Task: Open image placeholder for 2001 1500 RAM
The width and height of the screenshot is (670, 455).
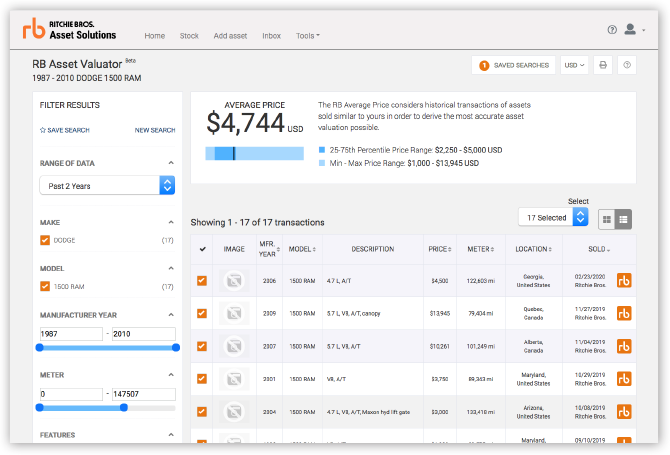Action: coord(234,379)
